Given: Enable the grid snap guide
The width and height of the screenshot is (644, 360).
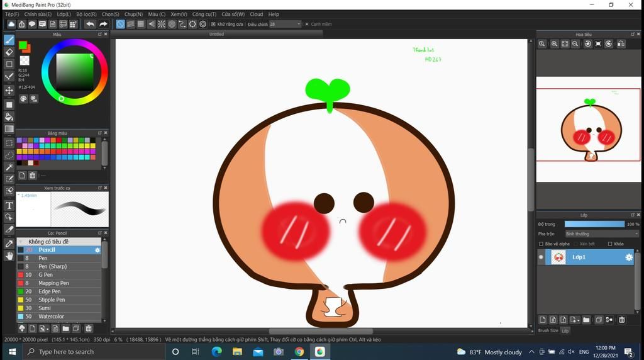Looking at the screenshot, I should tap(141, 25).
